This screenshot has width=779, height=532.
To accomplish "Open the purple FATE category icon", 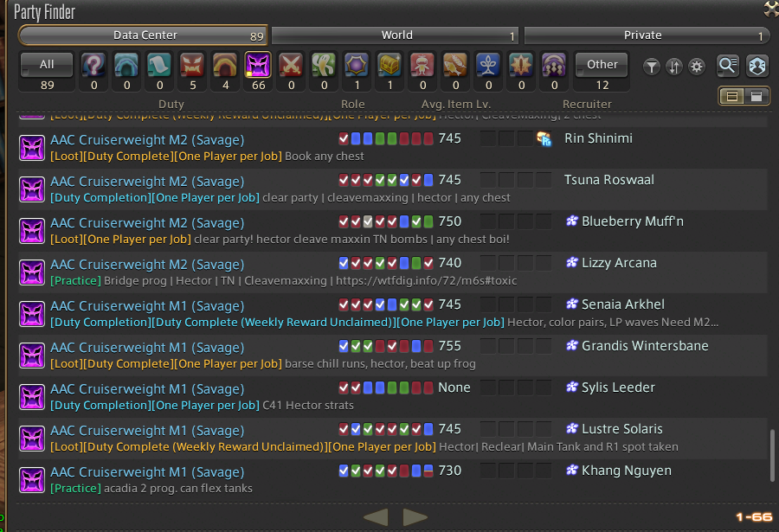I will [x=357, y=65].
